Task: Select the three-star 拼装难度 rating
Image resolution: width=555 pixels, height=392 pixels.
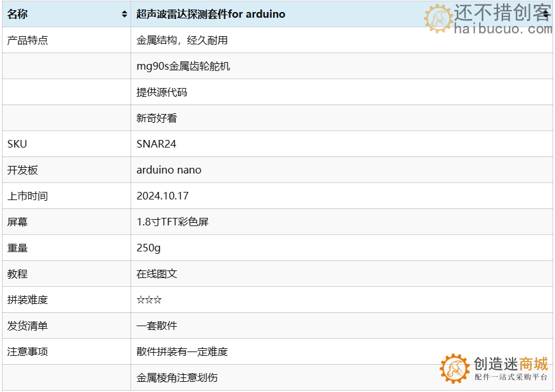Action: click(x=149, y=300)
